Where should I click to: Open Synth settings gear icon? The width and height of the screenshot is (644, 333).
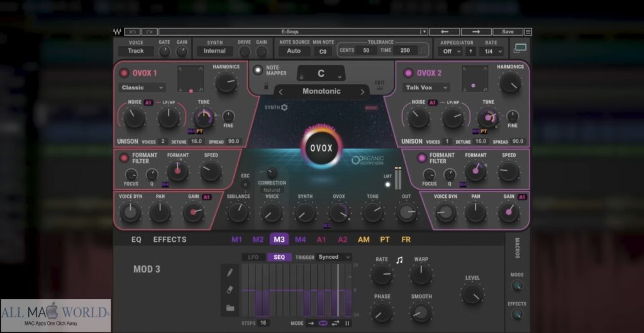tap(284, 107)
